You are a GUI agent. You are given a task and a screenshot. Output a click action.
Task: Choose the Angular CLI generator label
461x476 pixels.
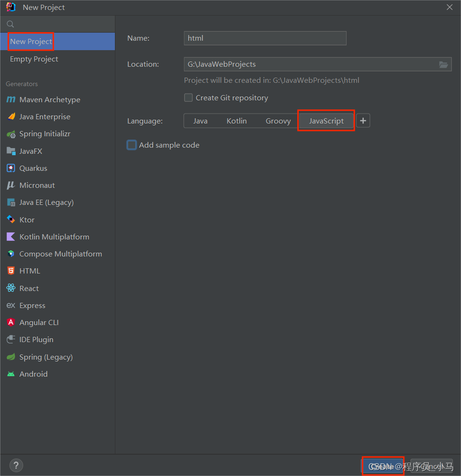39,322
